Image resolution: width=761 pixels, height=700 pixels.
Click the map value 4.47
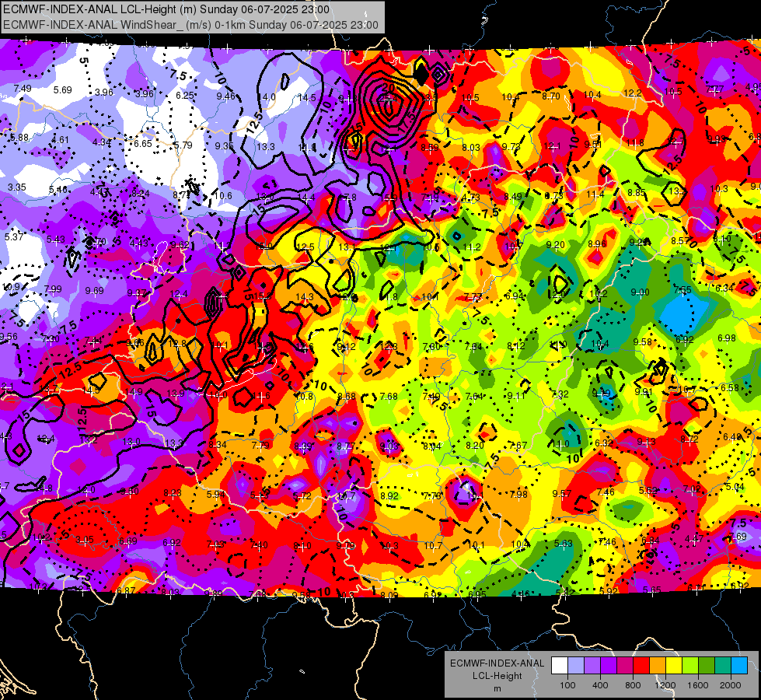(x=694, y=538)
